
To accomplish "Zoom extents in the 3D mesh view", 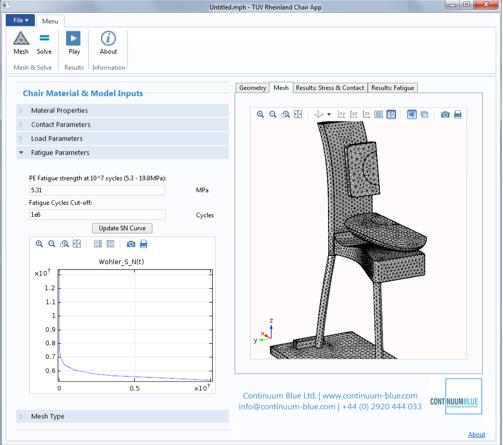I will pos(298,115).
